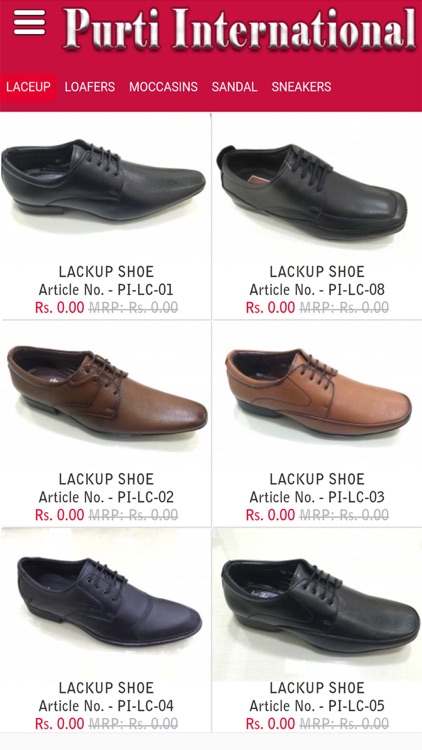Screen dimensions: 422x750
Task: View the PI-LC-08 black shoe photo
Action: point(311,191)
